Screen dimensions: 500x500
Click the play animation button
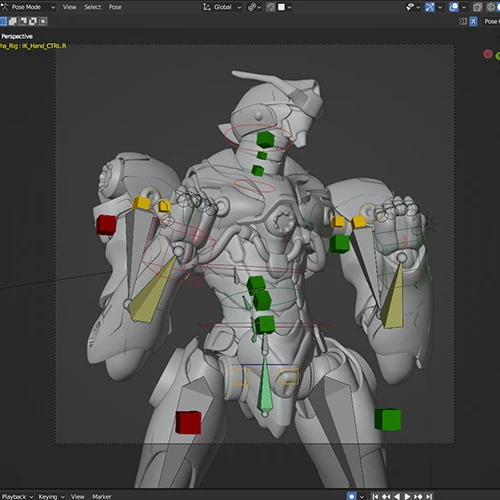pyautogui.click(x=407, y=496)
